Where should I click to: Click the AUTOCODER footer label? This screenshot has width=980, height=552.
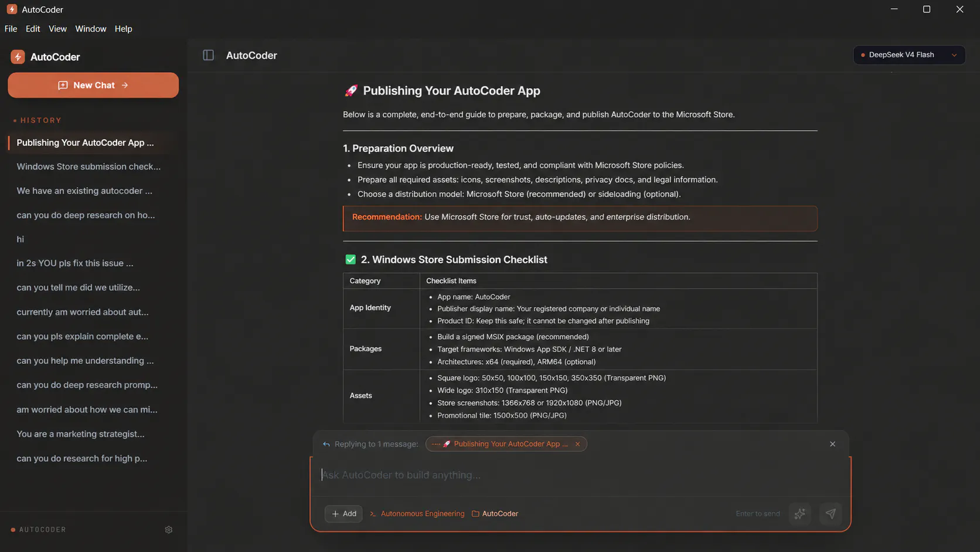42,530
